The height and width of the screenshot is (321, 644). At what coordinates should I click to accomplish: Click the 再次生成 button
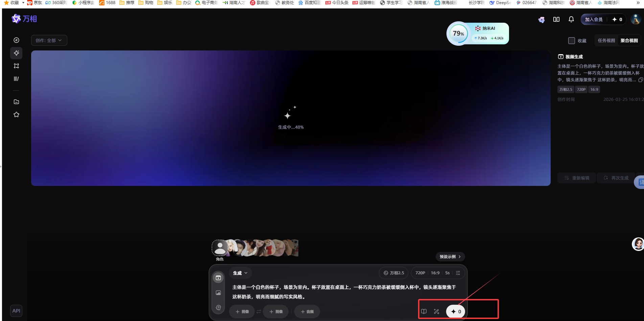(x=616, y=178)
